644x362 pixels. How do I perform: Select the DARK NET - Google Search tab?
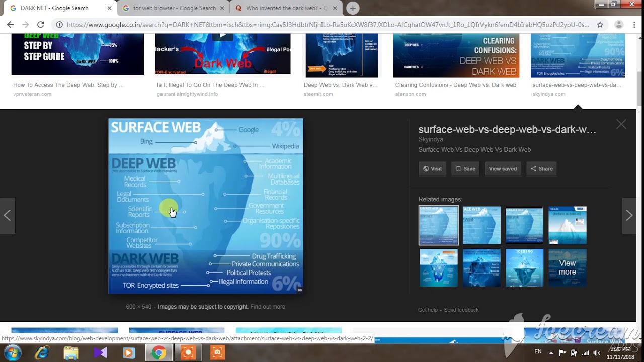(x=60, y=8)
